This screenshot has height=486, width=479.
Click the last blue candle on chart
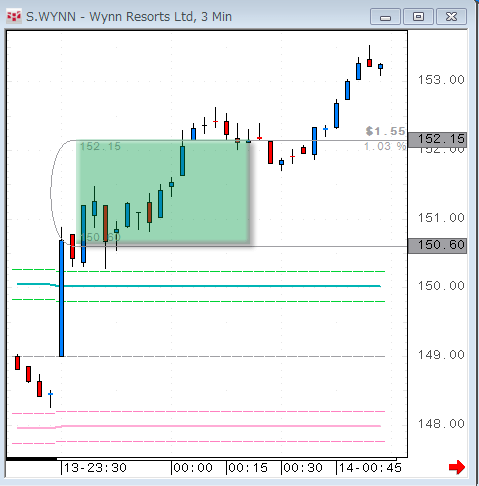coord(380,66)
